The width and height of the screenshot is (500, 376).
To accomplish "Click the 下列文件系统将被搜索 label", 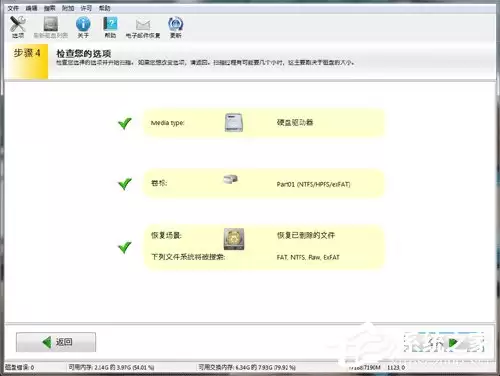I will coord(188,257).
